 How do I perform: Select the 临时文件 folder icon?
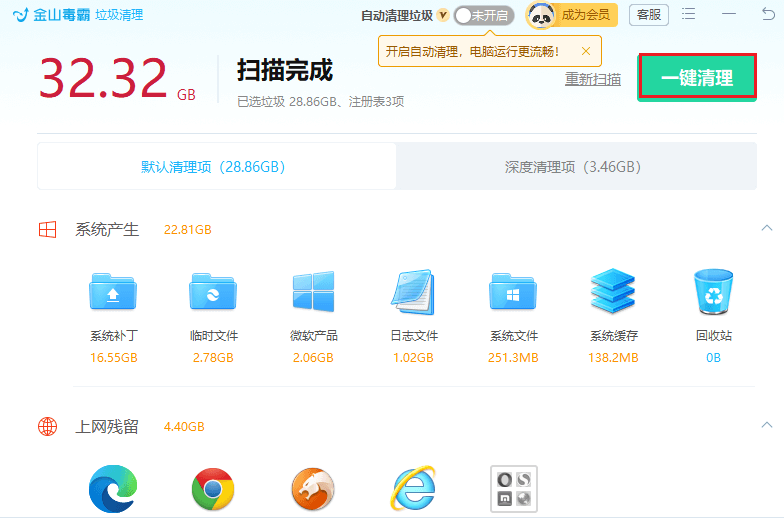tap(213, 292)
